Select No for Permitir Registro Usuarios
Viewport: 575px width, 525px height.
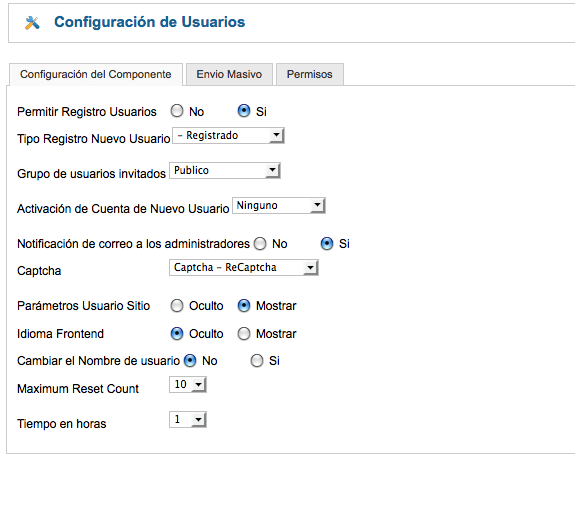(177, 111)
